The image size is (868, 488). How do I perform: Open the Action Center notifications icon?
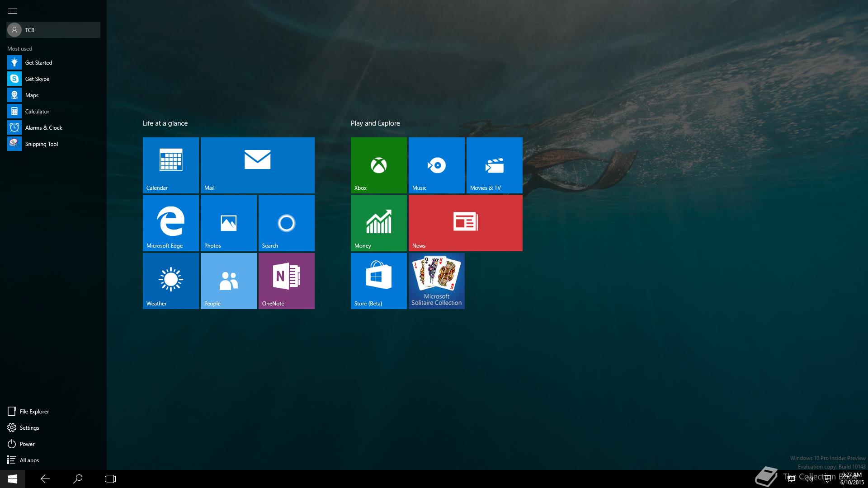[827, 479]
